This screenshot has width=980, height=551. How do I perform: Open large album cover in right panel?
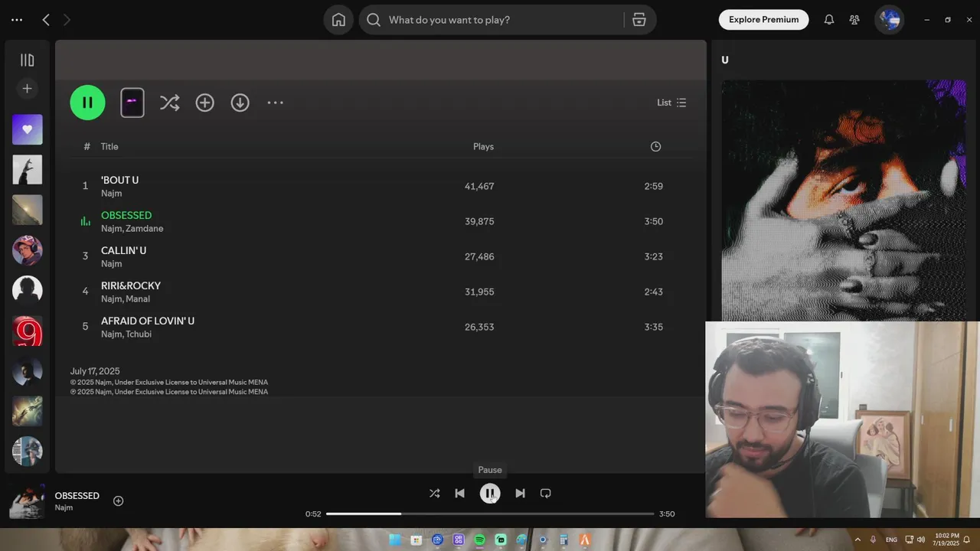tap(844, 201)
